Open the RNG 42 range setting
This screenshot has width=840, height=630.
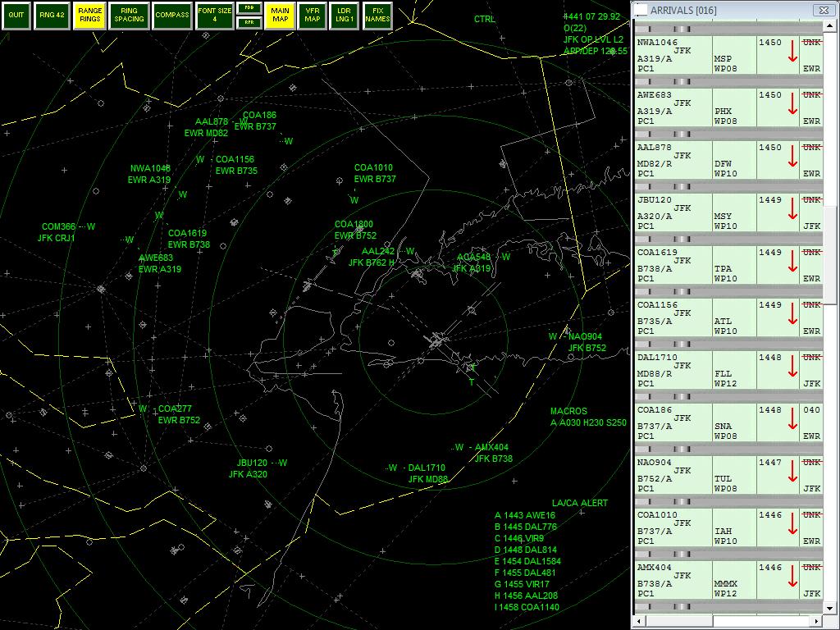pyautogui.click(x=52, y=15)
